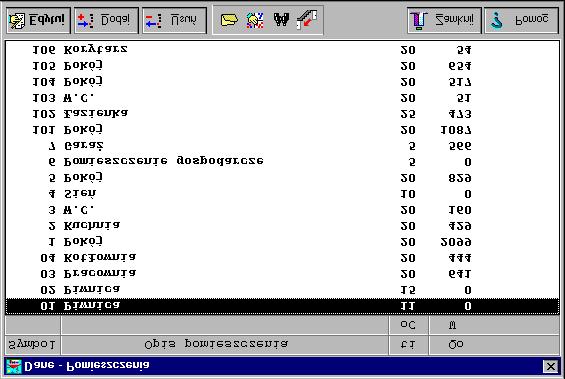Select row 4 Sień

click(282, 194)
